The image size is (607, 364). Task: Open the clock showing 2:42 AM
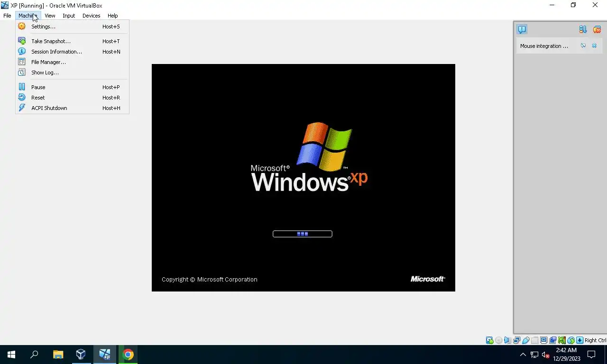[x=567, y=355]
